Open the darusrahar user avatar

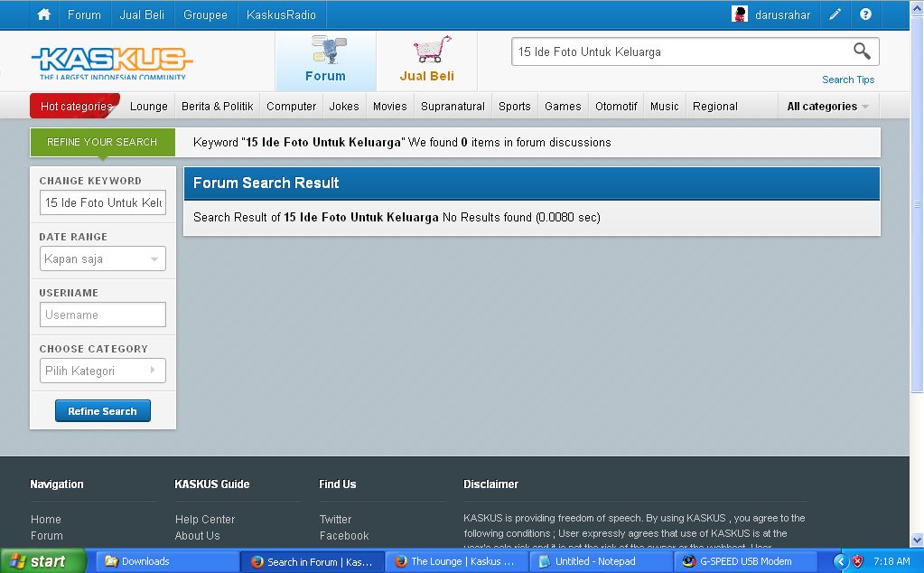tap(740, 14)
